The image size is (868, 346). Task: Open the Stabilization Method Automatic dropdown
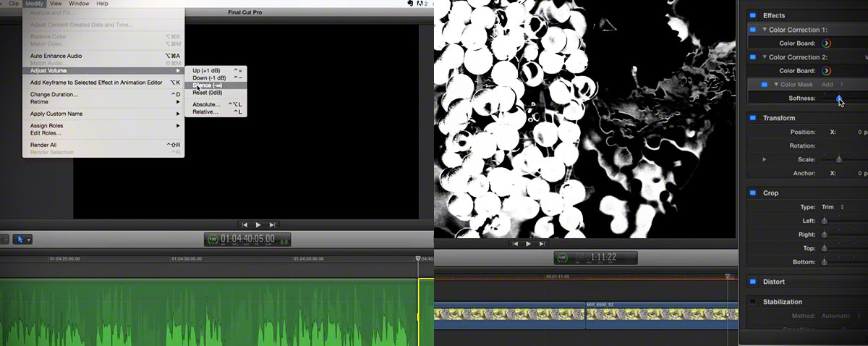click(x=841, y=316)
